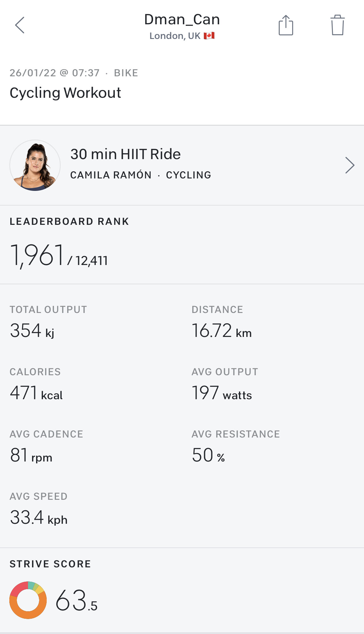The image size is (364, 634).
Task: Tap the back arrow icon
Action: click(x=20, y=25)
